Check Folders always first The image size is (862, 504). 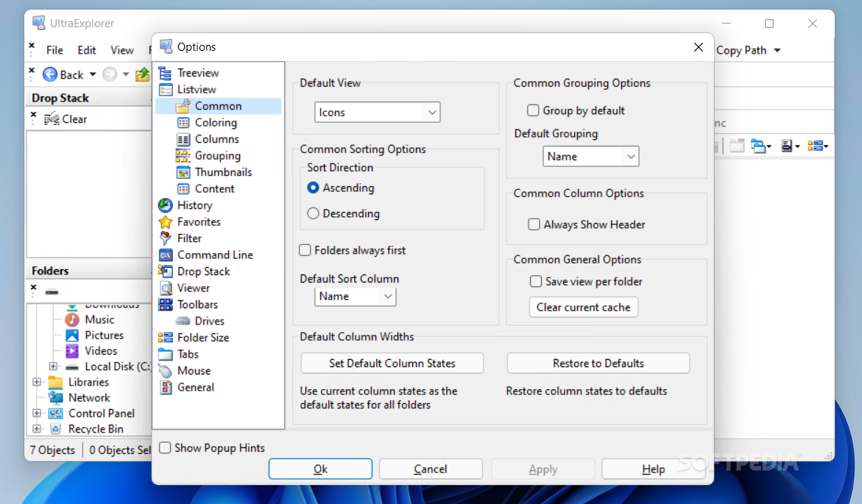[x=305, y=250]
